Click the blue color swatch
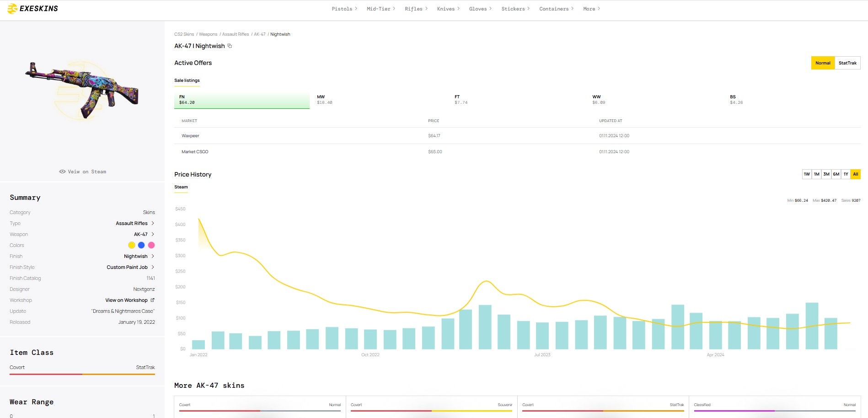The width and height of the screenshot is (868, 418). click(x=141, y=245)
